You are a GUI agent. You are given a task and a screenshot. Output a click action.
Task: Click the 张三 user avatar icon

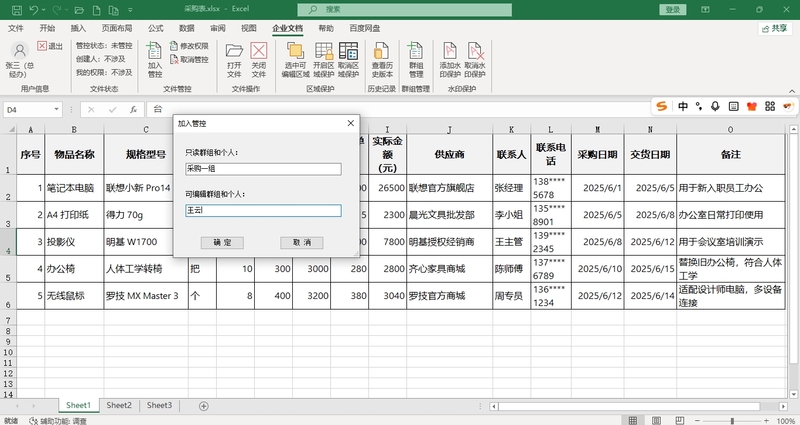point(20,50)
